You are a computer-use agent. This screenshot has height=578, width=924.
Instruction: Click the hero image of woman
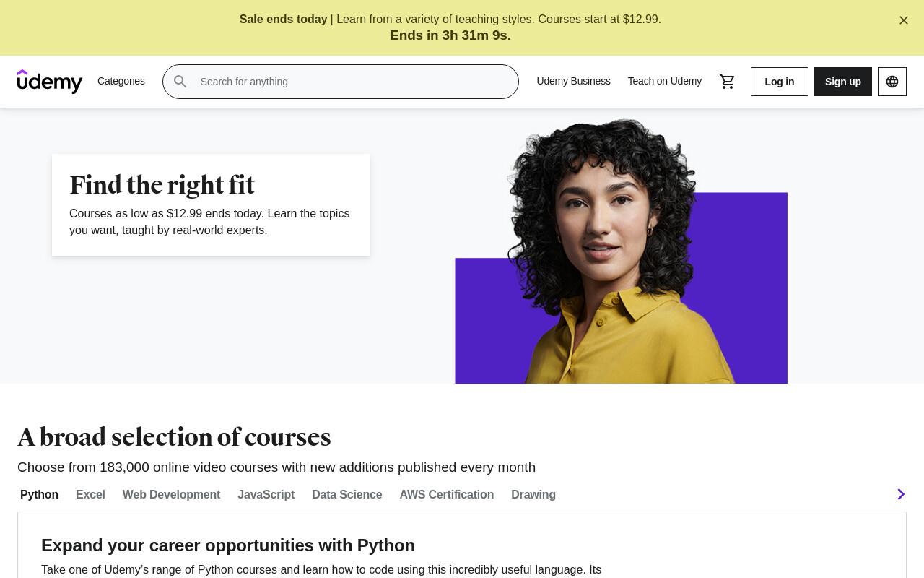[x=621, y=251]
